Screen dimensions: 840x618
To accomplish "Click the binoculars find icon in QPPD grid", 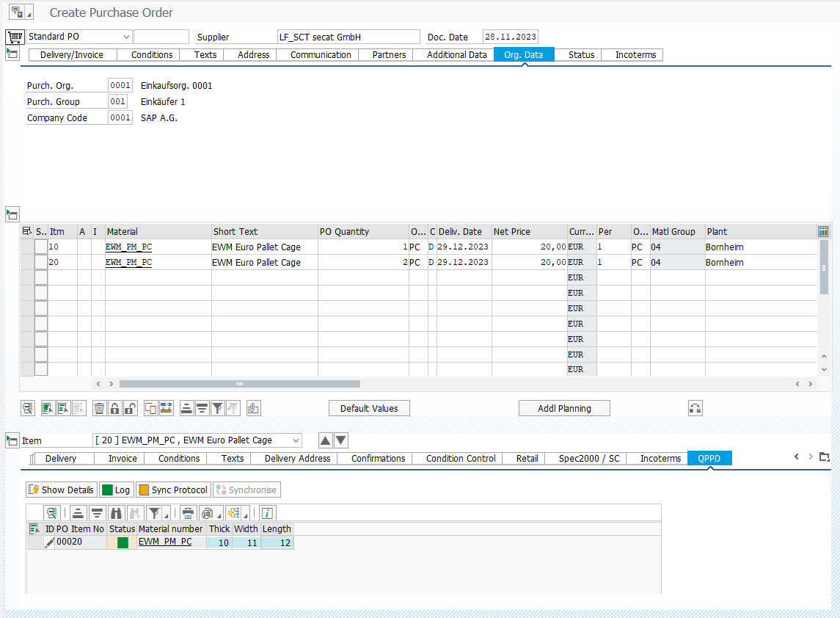I will click(117, 513).
